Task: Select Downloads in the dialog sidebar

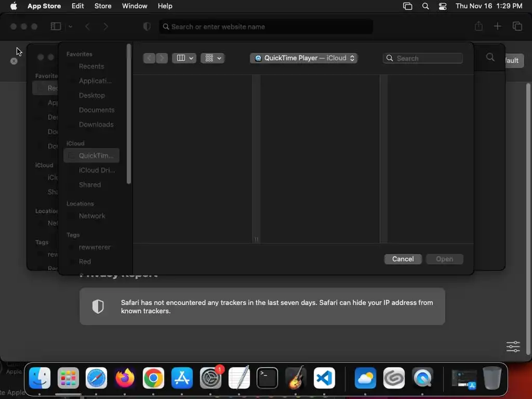Action: [91, 125]
